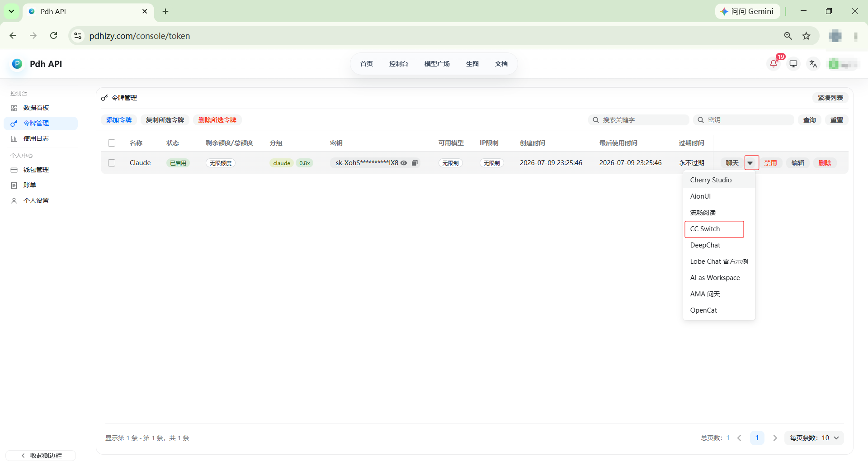Click the 搜索关键字 search field
This screenshot has height=466, width=868.
[x=639, y=120]
